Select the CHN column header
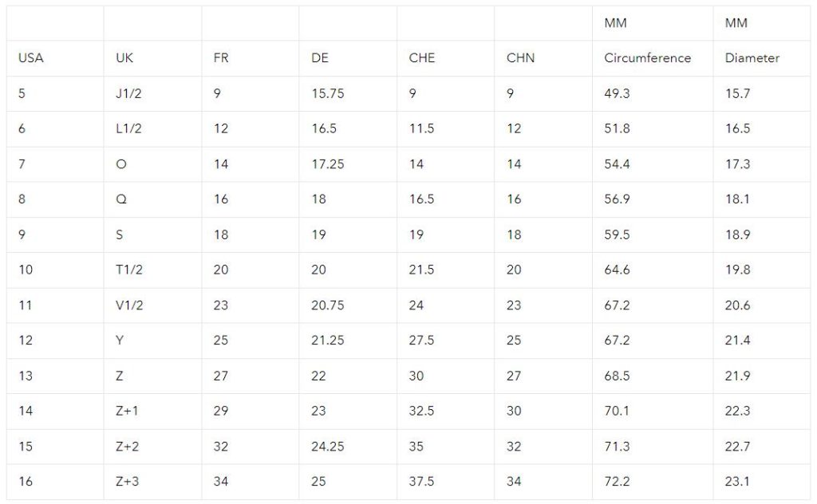817x504 pixels. pos(520,58)
